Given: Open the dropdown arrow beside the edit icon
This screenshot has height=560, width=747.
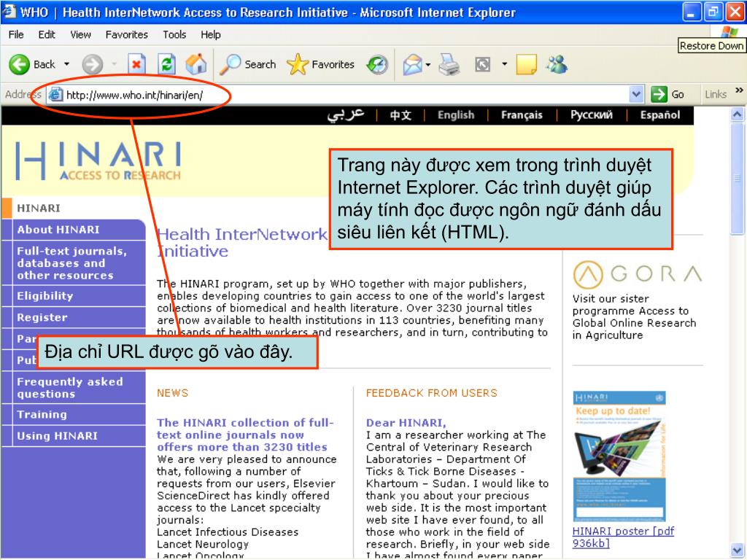Looking at the screenshot, I should click(505, 63).
